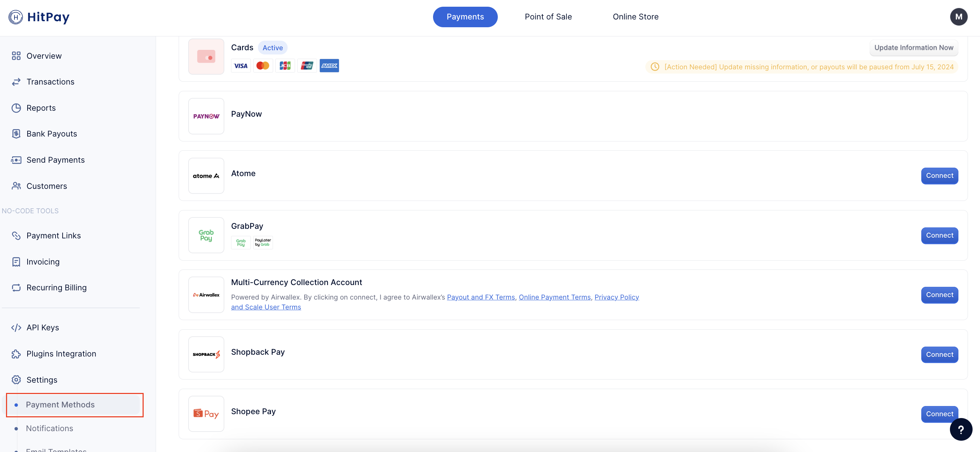Click the Active badge on Cards
The width and height of the screenshot is (980, 452).
click(272, 48)
